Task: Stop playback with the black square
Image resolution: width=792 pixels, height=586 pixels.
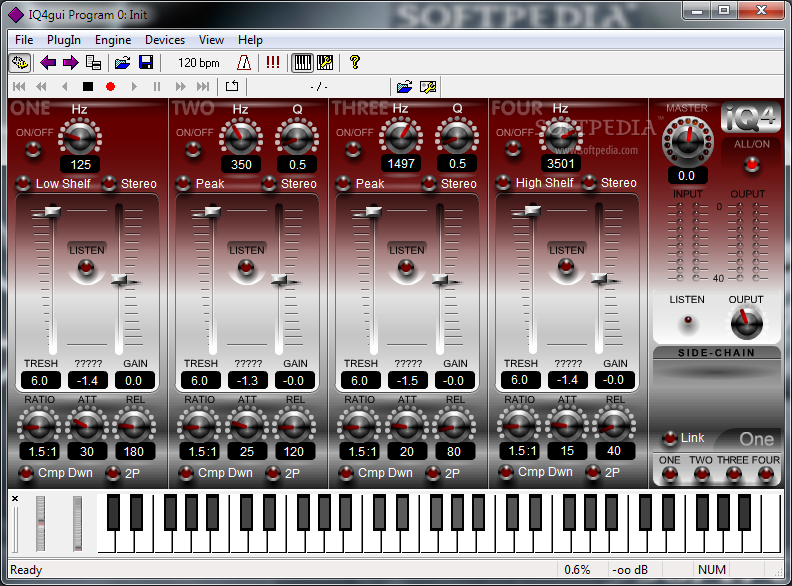Action: pos(88,86)
